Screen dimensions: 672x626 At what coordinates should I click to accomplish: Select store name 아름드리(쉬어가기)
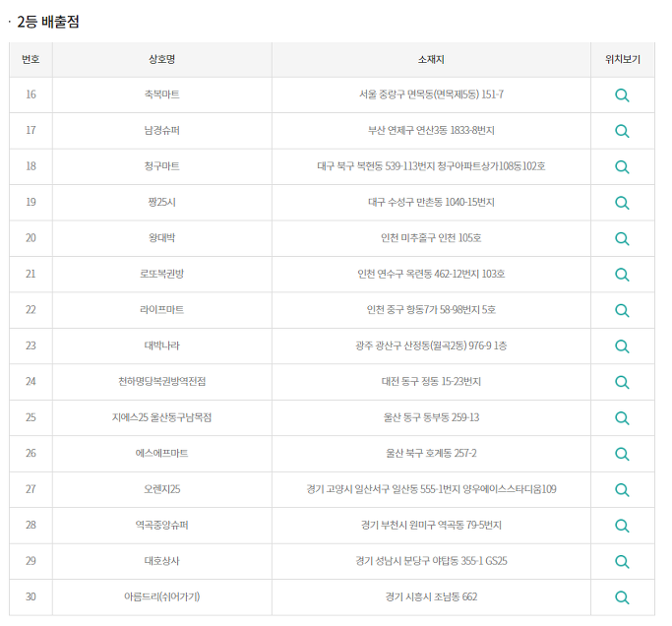[162, 596]
